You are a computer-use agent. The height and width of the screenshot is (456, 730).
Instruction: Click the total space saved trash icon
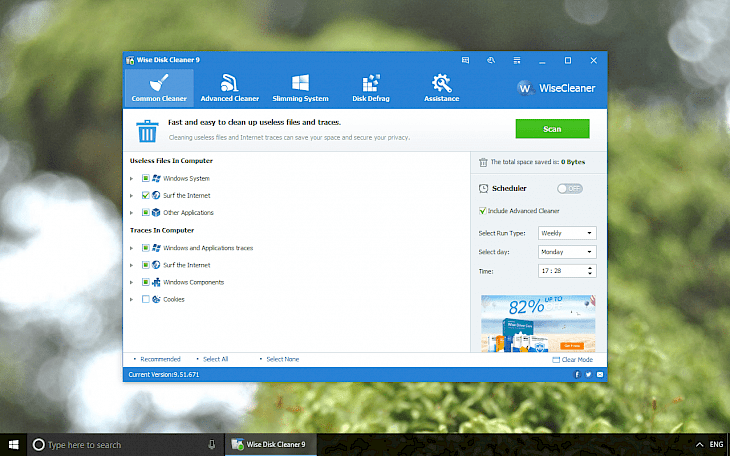pyautogui.click(x=483, y=162)
